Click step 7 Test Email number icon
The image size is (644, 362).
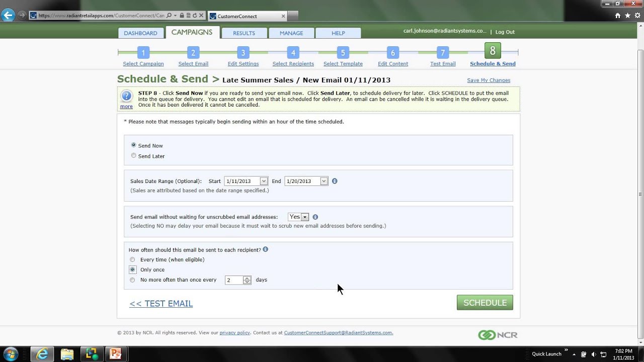pos(442,53)
